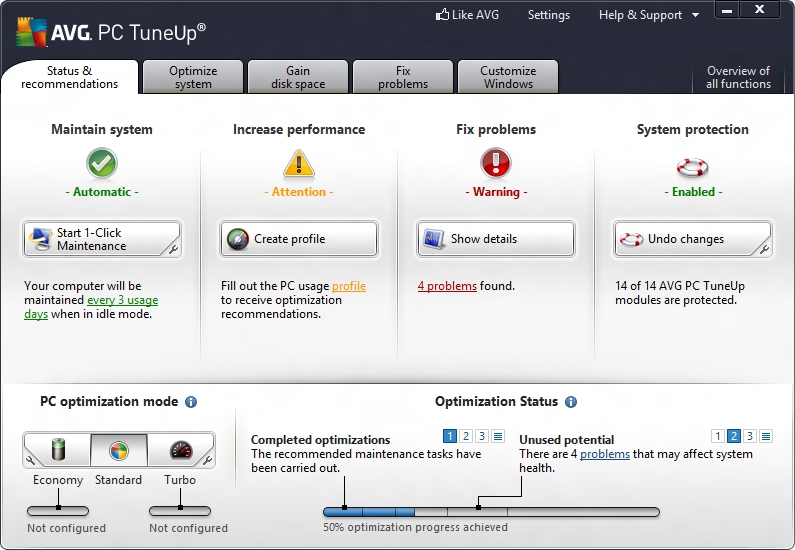Image resolution: width=795 pixels, height=550 pixels.
Task: Show page 3 of Unused potential
Action: coord(750,436)
